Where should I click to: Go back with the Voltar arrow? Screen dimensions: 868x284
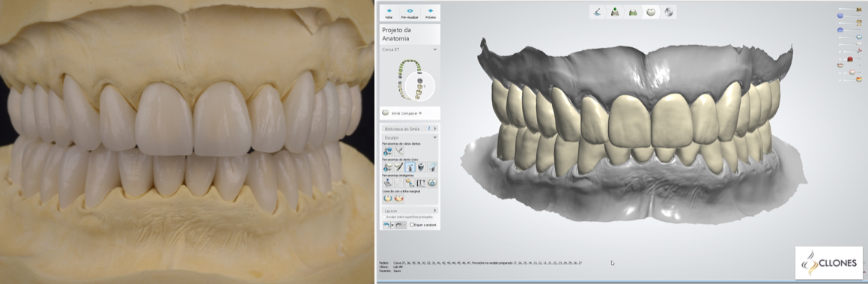pyautogui.click(x=389, y=13)
